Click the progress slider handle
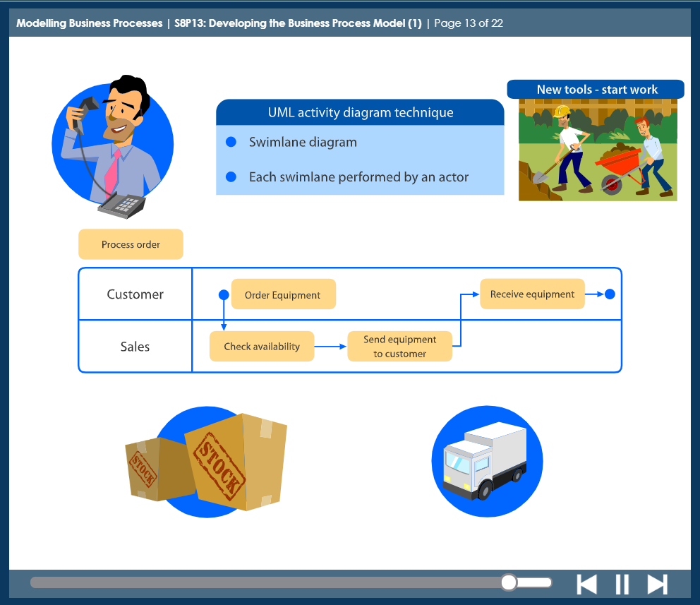The width and height of the screenshot is (700, 605). click(x=509, y=582)
